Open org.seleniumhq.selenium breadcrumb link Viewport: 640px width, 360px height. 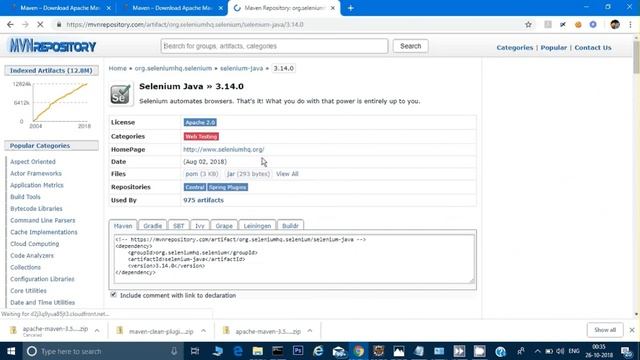(173, 68)
